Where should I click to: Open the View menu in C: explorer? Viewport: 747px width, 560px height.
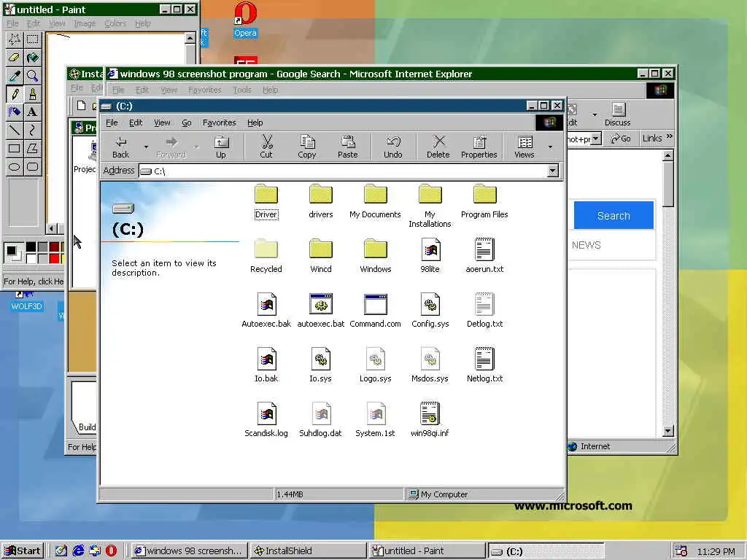coord(162,122)
